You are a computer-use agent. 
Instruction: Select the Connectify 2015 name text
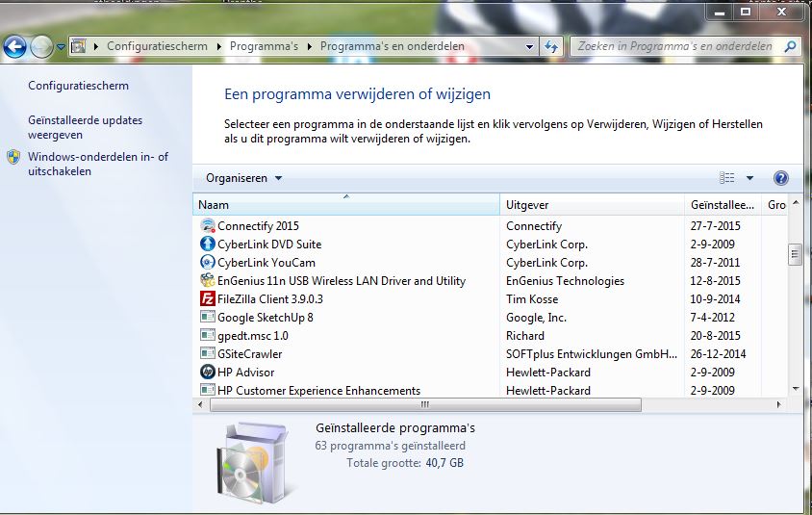(258, 226)
